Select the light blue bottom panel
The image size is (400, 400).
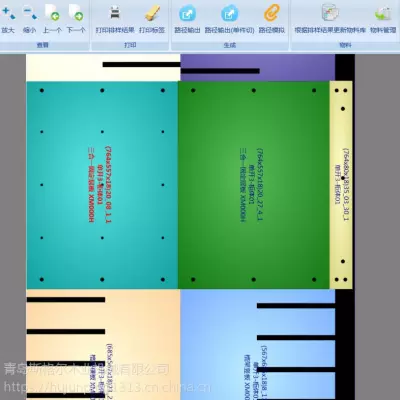[257, 344]
